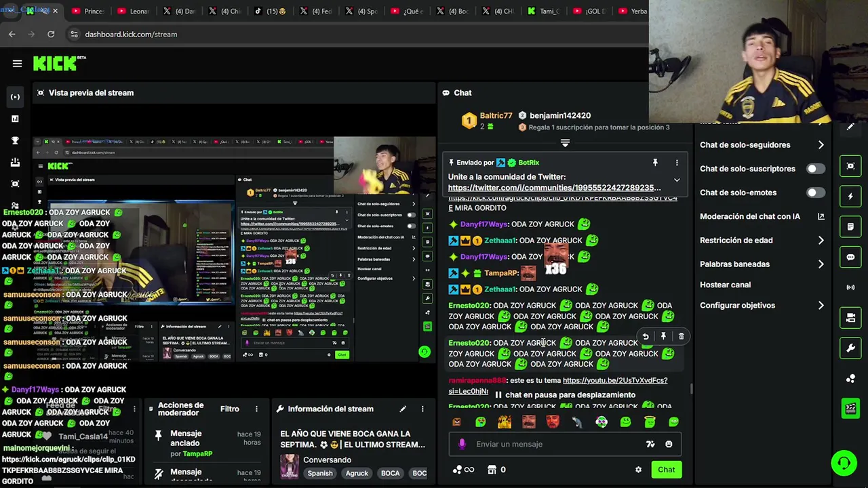Click the trophy icon in left sidebar
Viewport: 868px width, 488px height.
point(15,140)
